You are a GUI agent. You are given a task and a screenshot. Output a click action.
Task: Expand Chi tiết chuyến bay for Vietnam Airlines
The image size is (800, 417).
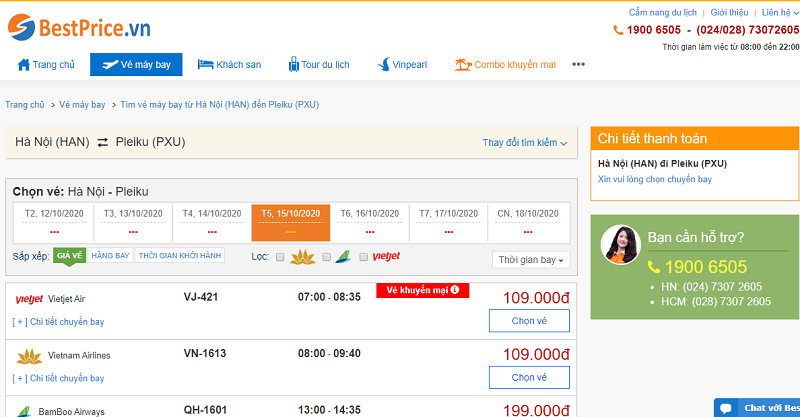pyautogui.click(x=58, y=378)
